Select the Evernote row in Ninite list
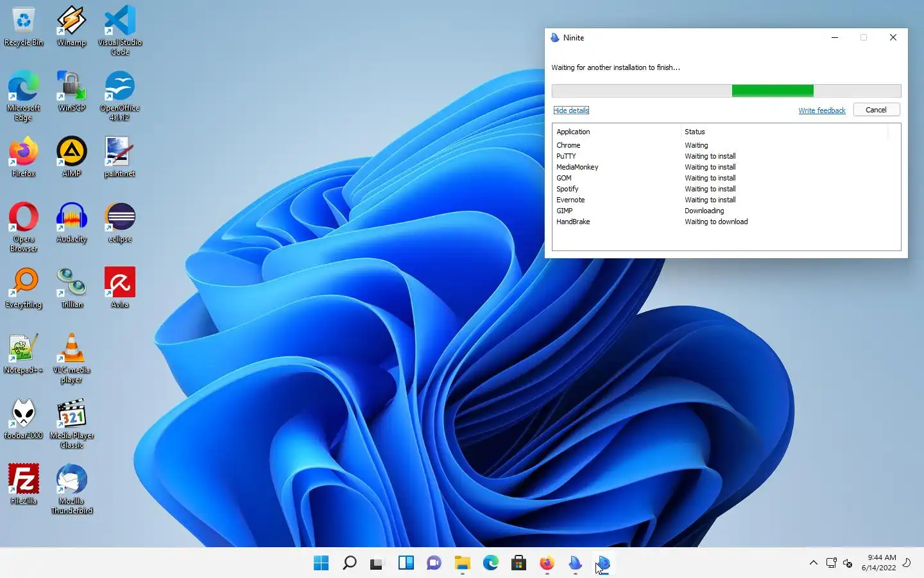This screenshot has width=924, height=578. (x=726, y=200)
